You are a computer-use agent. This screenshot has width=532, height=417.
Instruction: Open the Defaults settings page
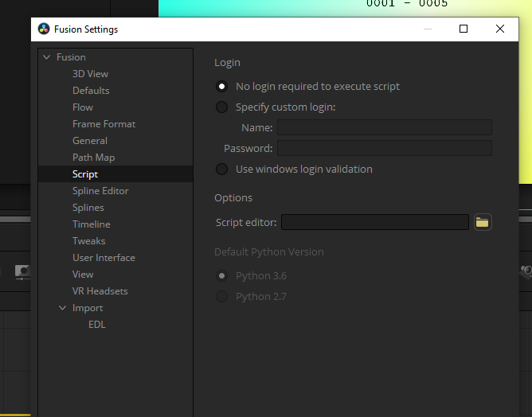(x=91, y=91)
